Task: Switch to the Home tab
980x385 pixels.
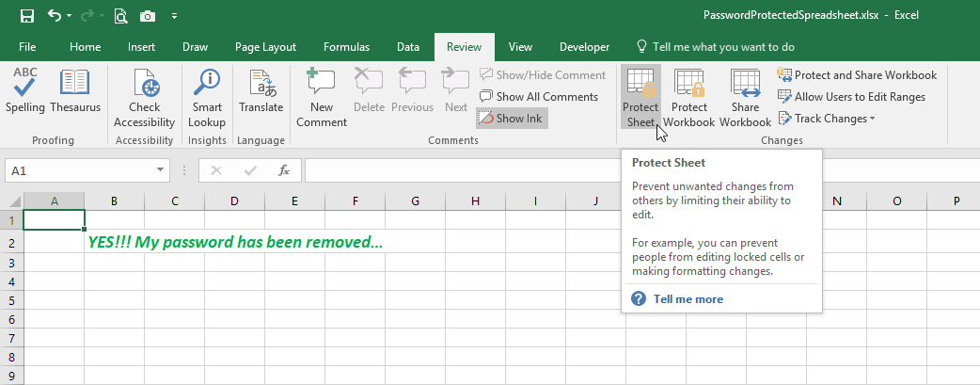Action: [x=85, y=47]
